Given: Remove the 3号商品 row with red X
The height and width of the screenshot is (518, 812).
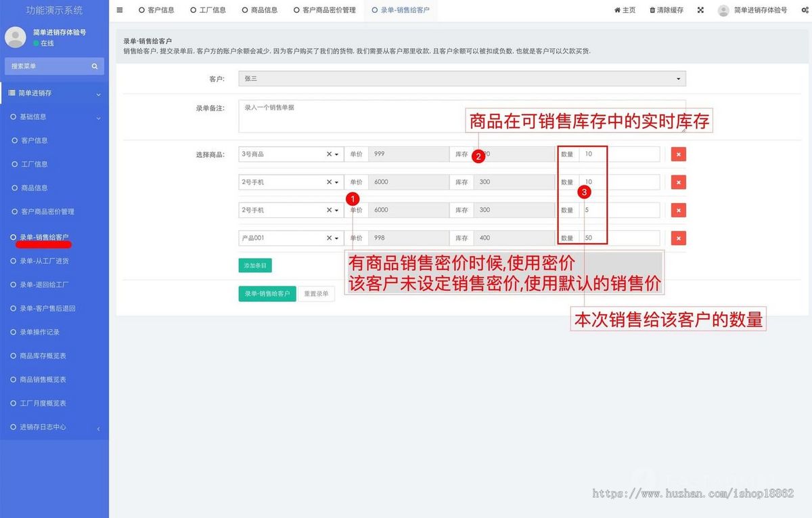Looking at the screenshot, I should 677,154.
